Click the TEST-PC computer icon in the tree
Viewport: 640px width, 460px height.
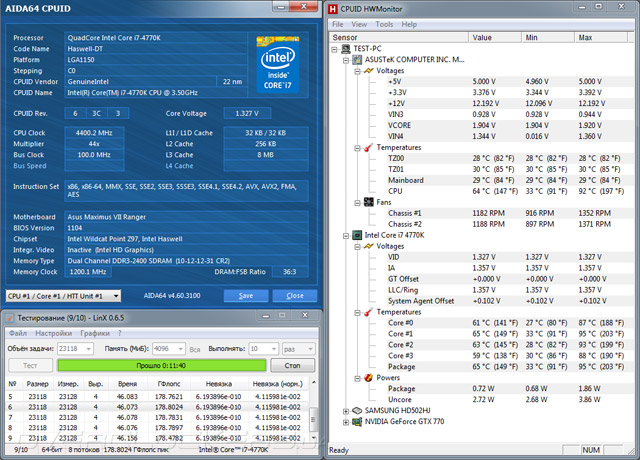coord(345,48)
